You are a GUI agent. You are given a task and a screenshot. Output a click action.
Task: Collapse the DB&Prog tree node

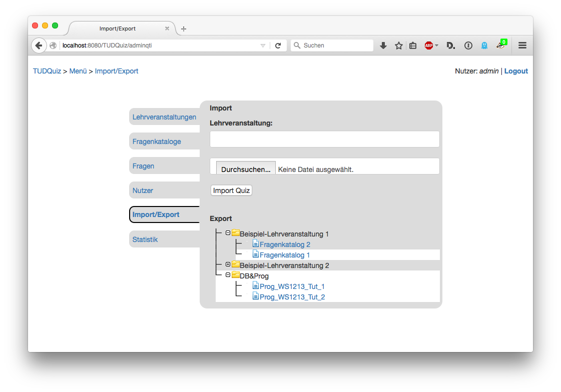[228, 275]
